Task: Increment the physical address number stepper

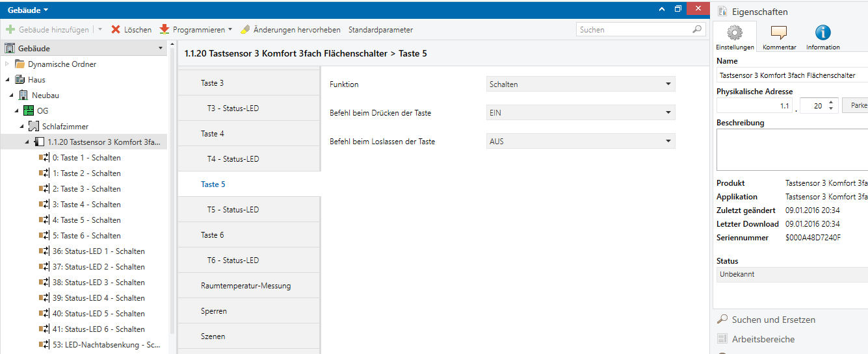Action: point(831,102)
